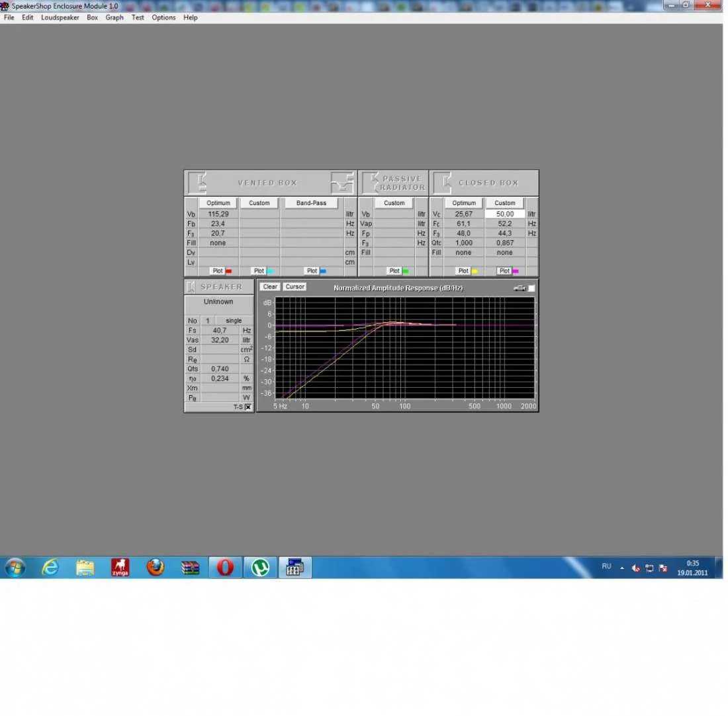Open Windows Explorer folder from taskbar
Screen dimensions: 728x716
point(85,567)
